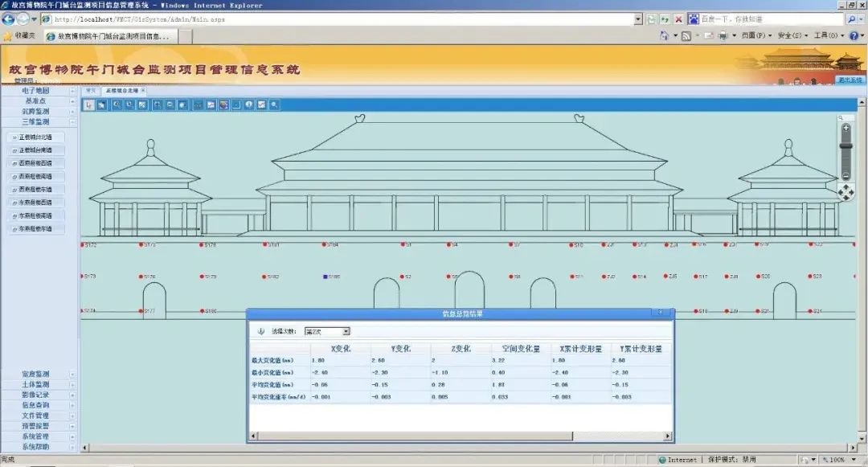
Task: Click the red monitoring point S23
Action: point(809,277)
